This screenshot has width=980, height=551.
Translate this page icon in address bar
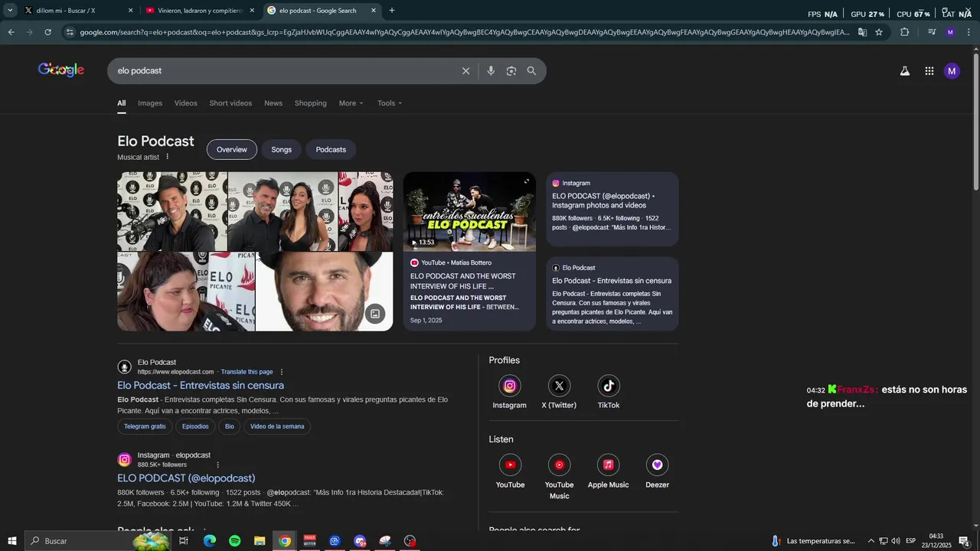pos(862,32)
